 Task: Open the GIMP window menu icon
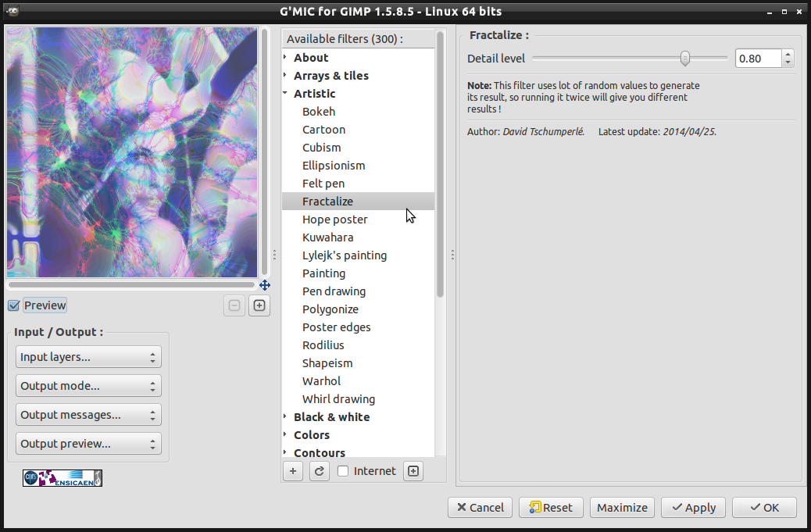(13, 11)
